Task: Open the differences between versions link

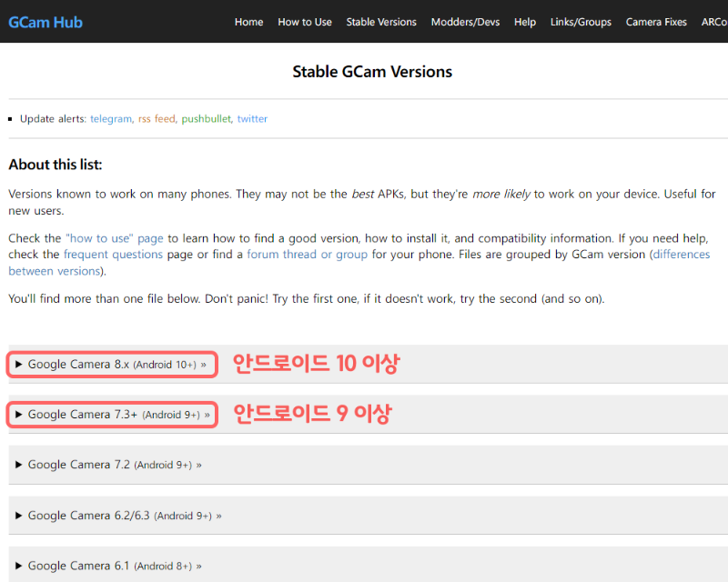Action: click(x=681, y=255)
